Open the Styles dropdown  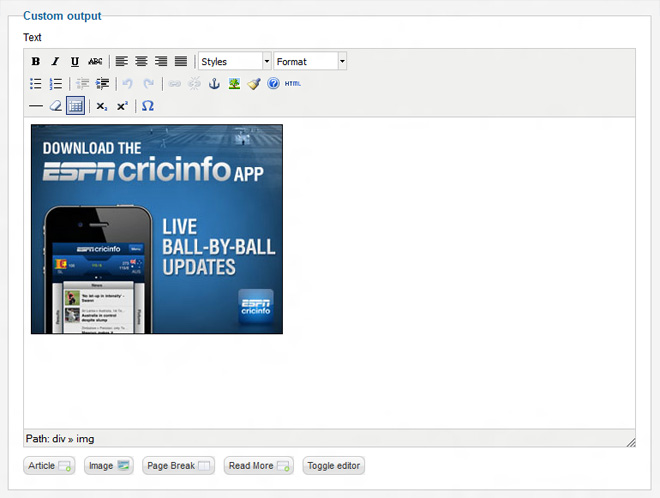point(235,62)
